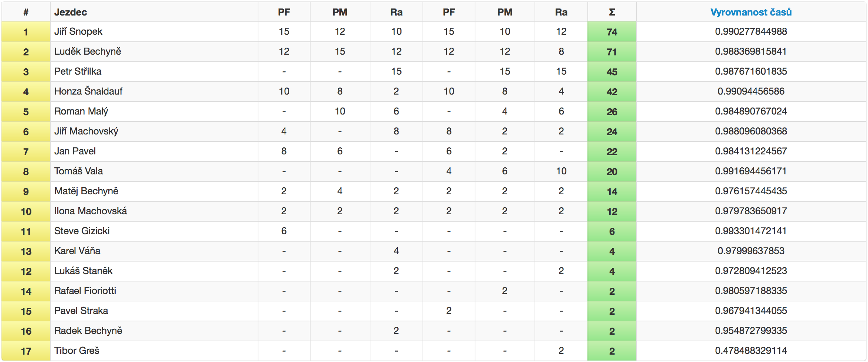Select Ilona Machovská's name
868x362 pixels.
91,211
